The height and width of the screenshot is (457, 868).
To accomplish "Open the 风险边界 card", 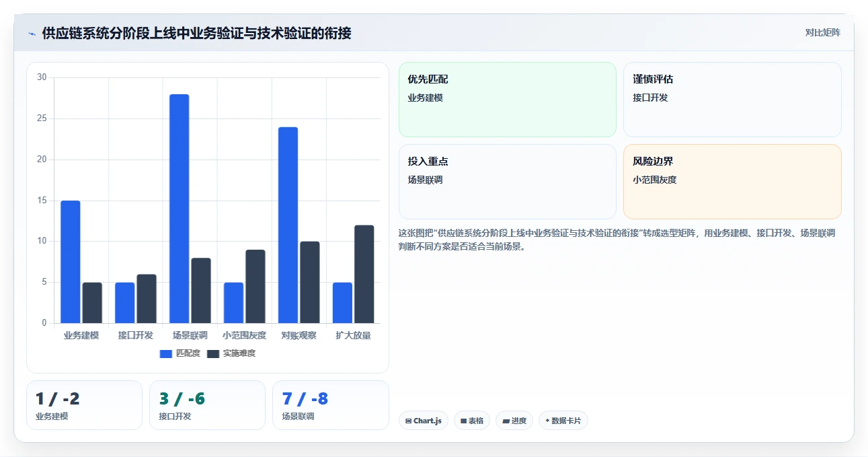I will click(732, 182).
